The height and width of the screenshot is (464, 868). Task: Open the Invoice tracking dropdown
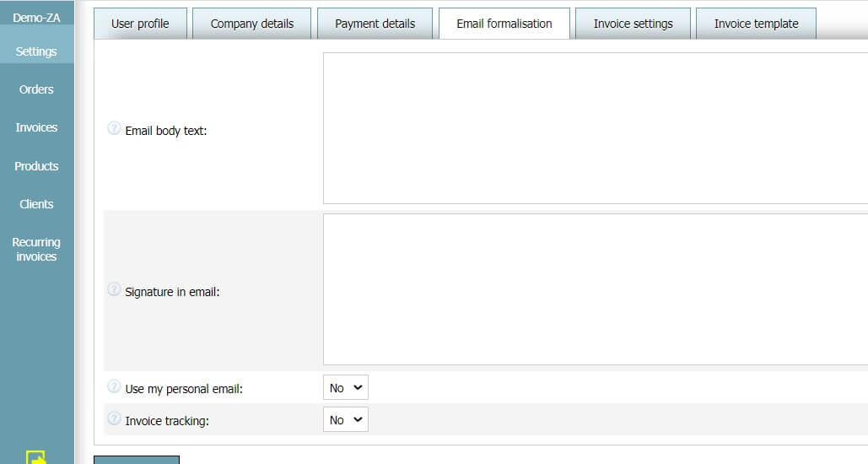346,419
